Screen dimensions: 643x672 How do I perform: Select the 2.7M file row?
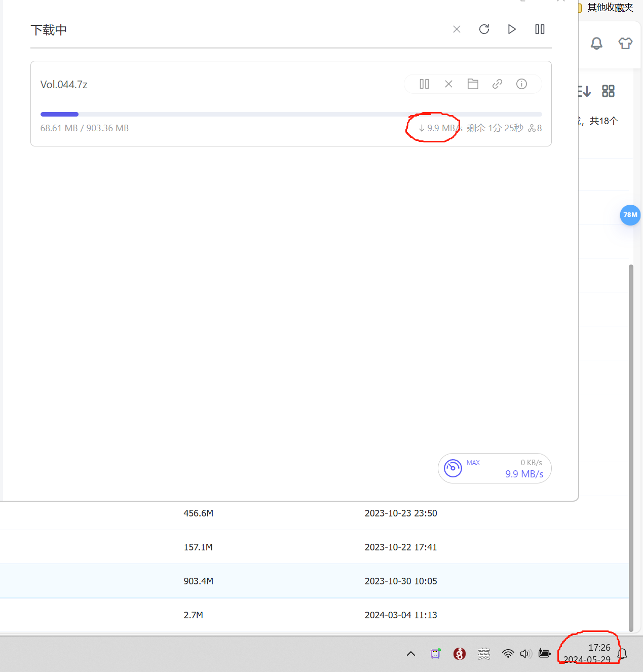point(314,615)
